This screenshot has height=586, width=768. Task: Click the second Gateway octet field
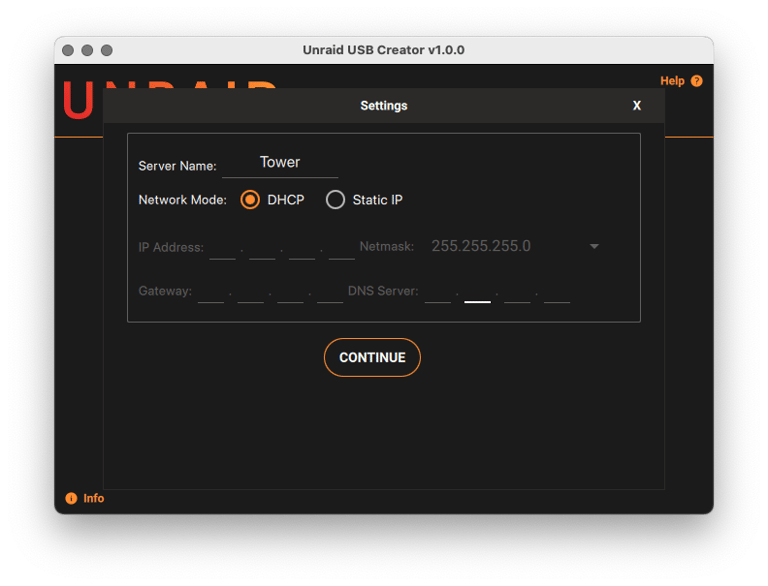point(251,292)
